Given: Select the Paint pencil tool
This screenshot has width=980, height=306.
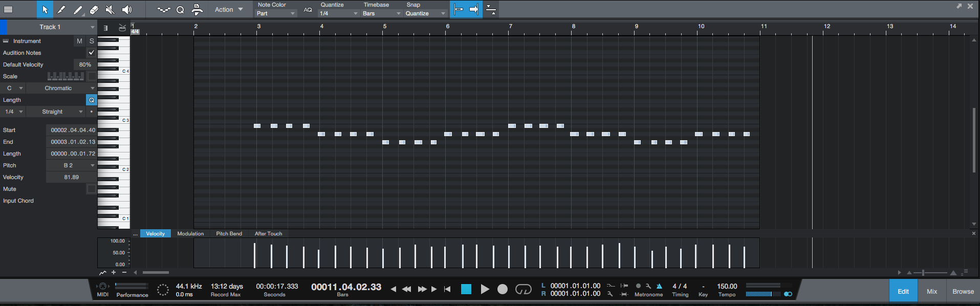Looking at the screenshot, I should 78,9.
